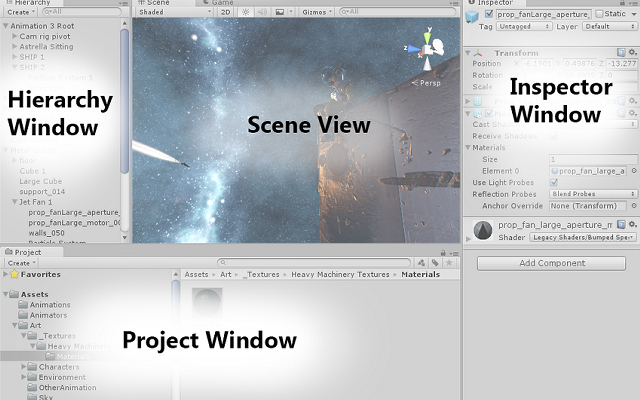Expand Cam rig pivot in Hierarchy

[x=15, y=36]
